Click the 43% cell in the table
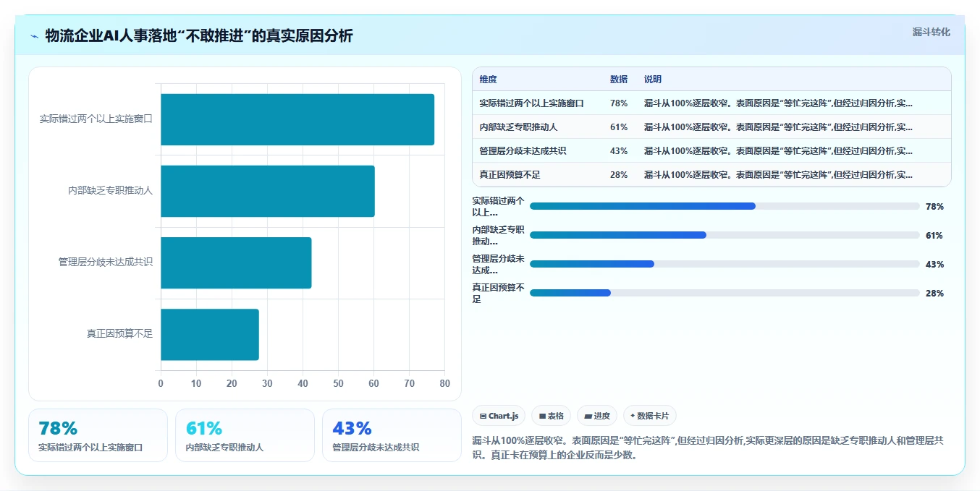Viewport: 980px width, 491px height. [619, 150]
